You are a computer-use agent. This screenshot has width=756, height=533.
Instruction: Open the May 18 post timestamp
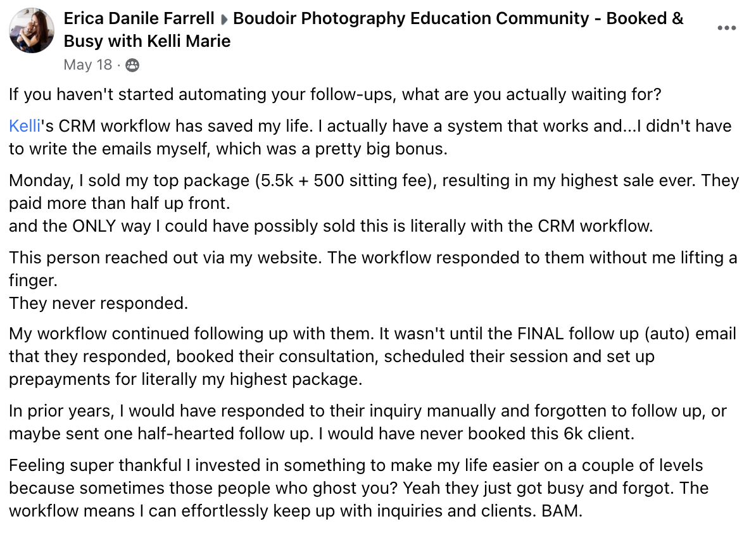tap(87, 65)
